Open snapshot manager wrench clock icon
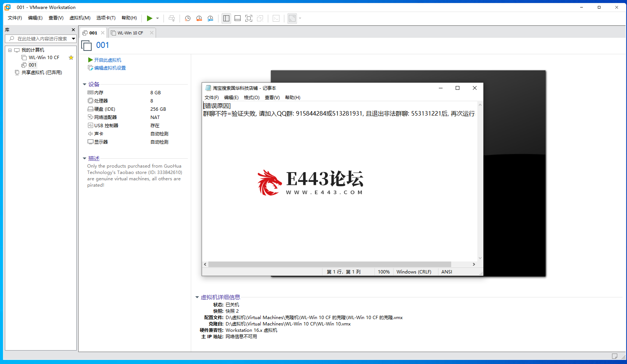627x364 pixels. tap(210, 18)
